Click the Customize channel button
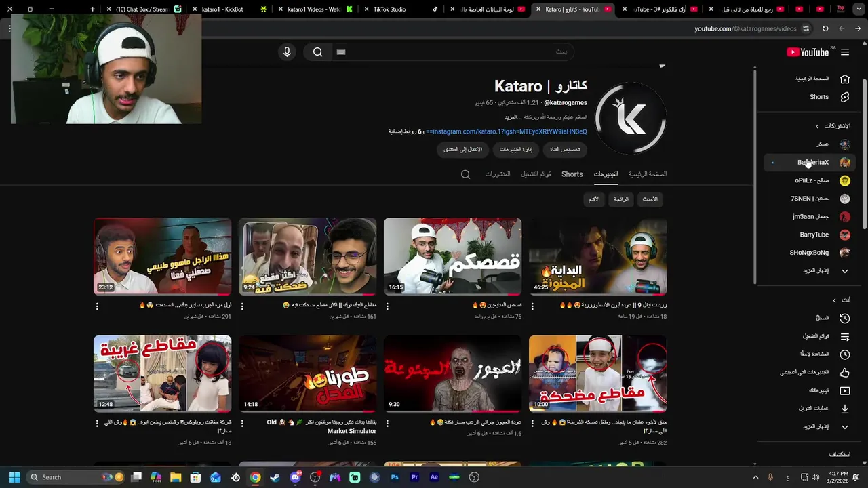This screenshot has width=868, height=488. (x=565, y=149)
